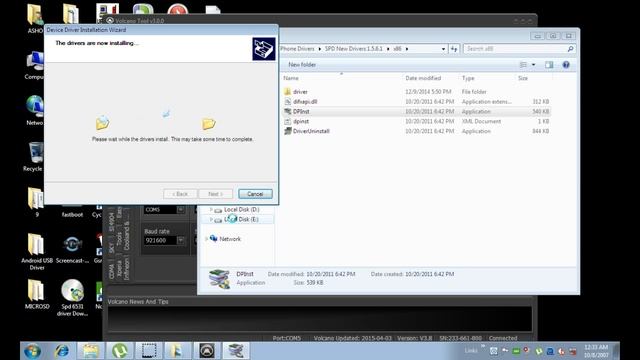The height and width of the screenshot is (360, 640).
Task: Open the MICROSD desktop folder
Action: coord(37,294)
